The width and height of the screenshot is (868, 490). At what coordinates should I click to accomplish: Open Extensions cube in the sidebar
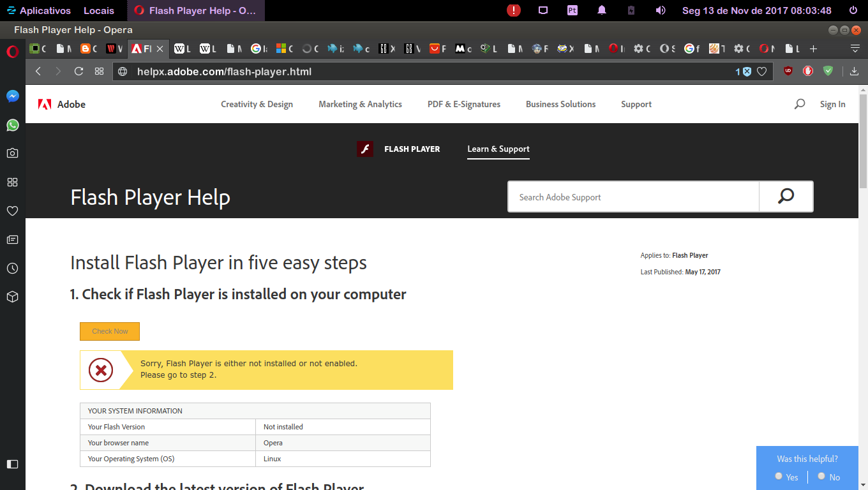[x=12, y=297]
